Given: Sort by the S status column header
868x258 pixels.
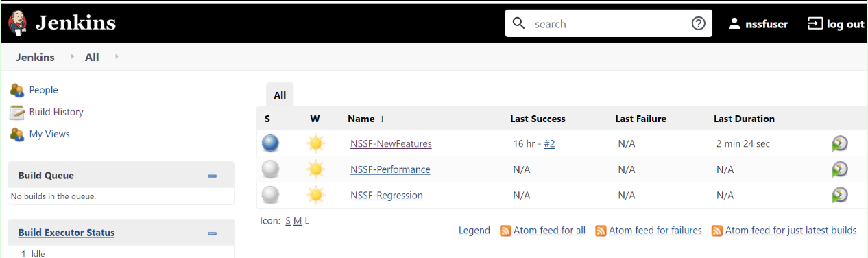Looking at the screenshot, I should (267, 119).
